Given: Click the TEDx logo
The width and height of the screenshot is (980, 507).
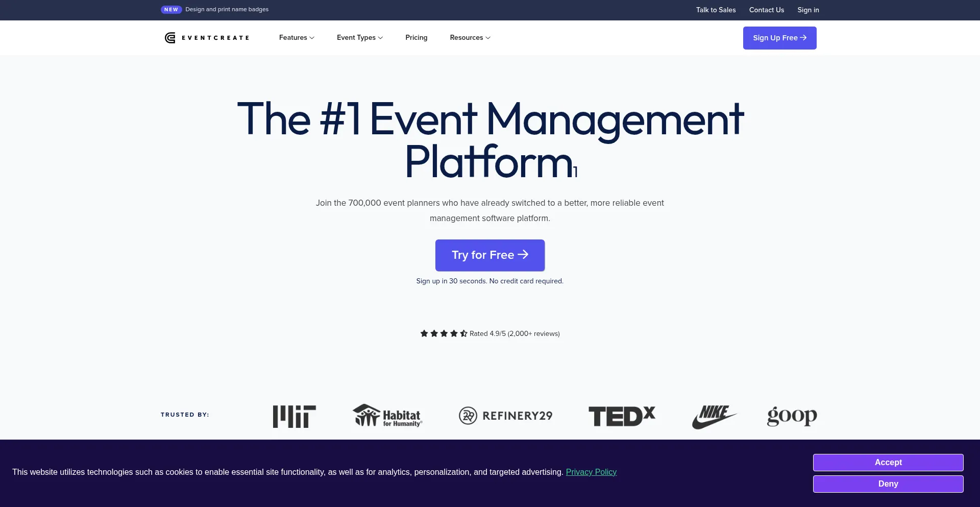Looking at the screenshot, I should 621,416.
